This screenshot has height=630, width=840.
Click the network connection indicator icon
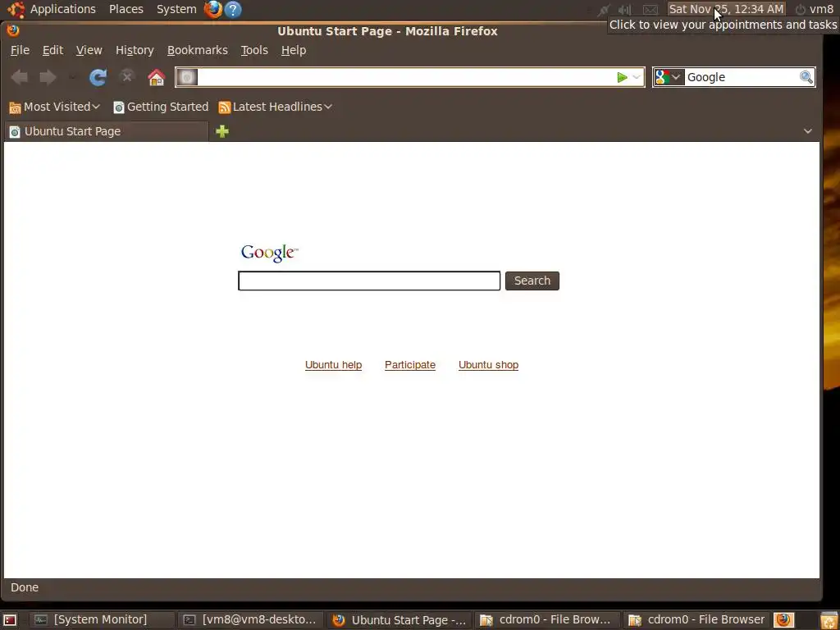point(603,10)
